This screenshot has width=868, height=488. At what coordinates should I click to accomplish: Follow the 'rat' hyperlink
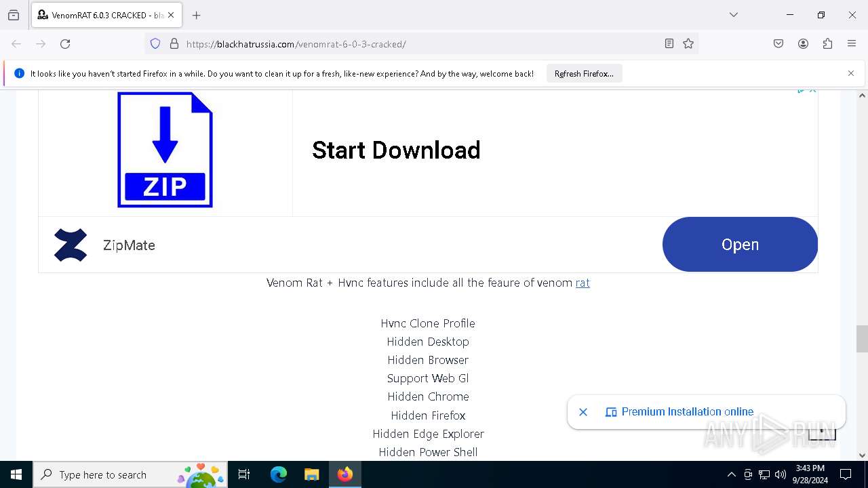point(583,283)
